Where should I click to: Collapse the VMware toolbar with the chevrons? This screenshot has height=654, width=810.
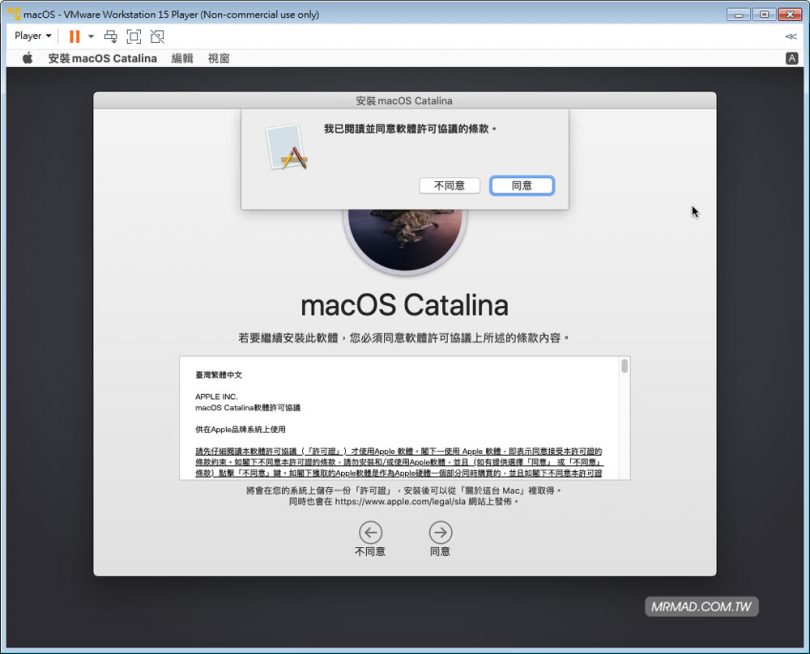pyautogui.click(x=791, y=36)
